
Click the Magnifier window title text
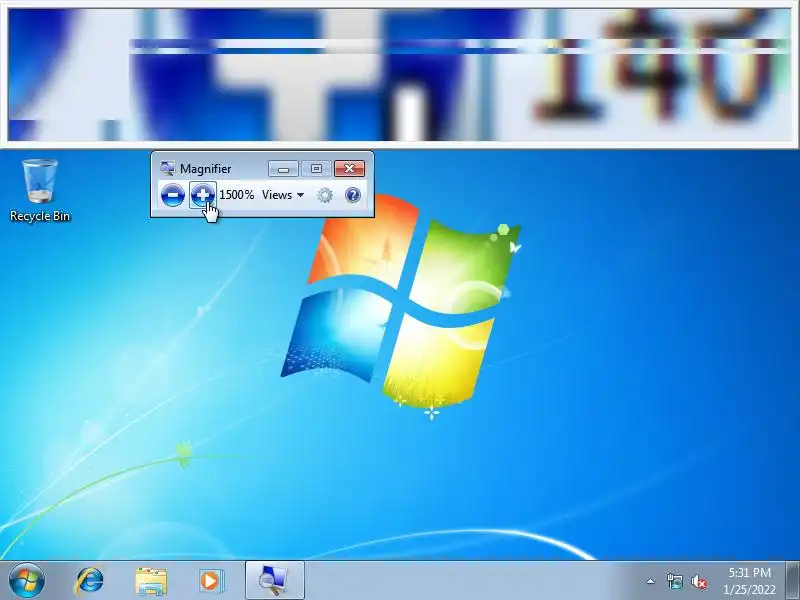(206, 169)
